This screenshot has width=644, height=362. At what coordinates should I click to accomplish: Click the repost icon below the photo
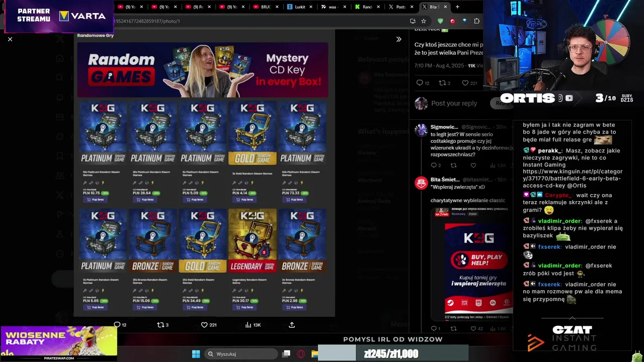[160, 325]
